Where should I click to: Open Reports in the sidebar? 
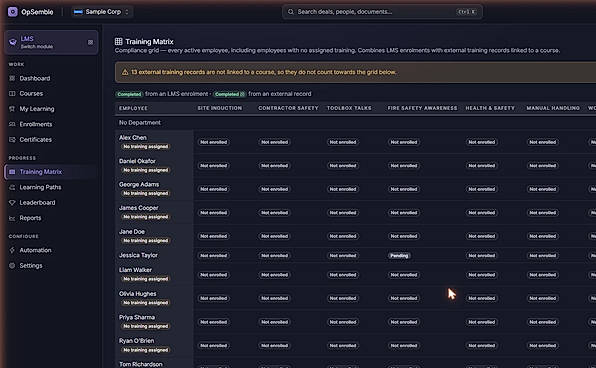[51, 218]
